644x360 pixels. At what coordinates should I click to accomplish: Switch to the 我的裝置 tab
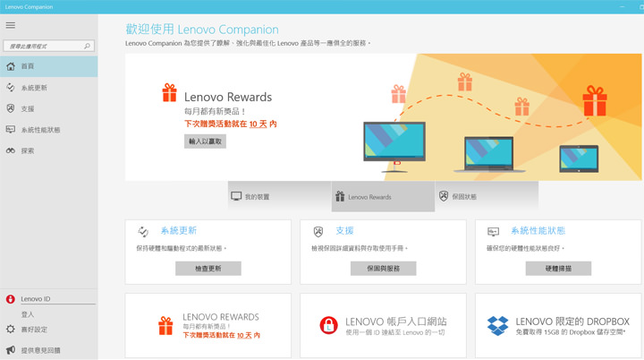pos(279,197)
